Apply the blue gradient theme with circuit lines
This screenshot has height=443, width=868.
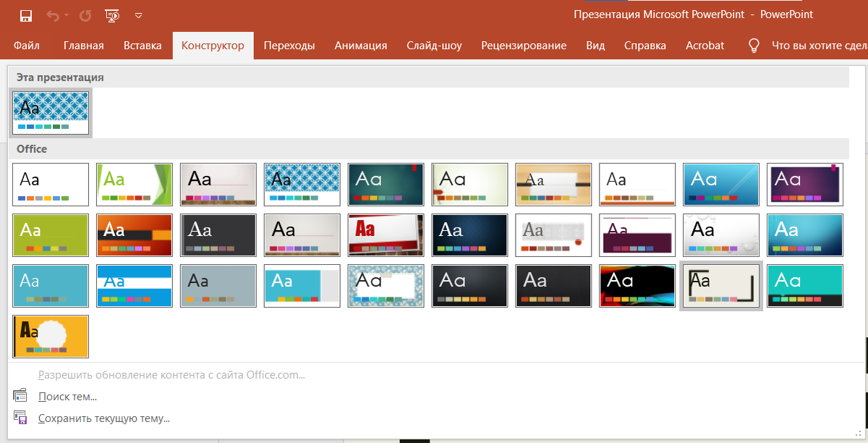tap(806, 235)
